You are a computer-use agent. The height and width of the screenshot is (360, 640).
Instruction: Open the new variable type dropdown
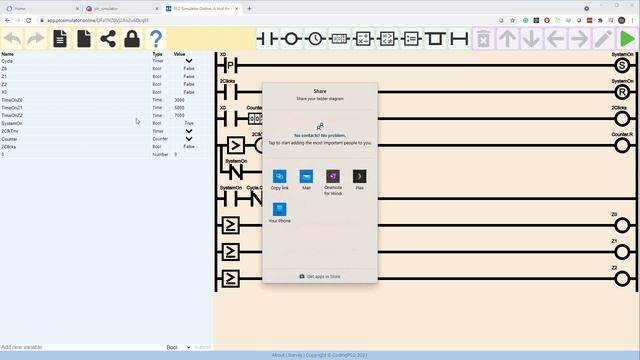click(x=178, y=347)
